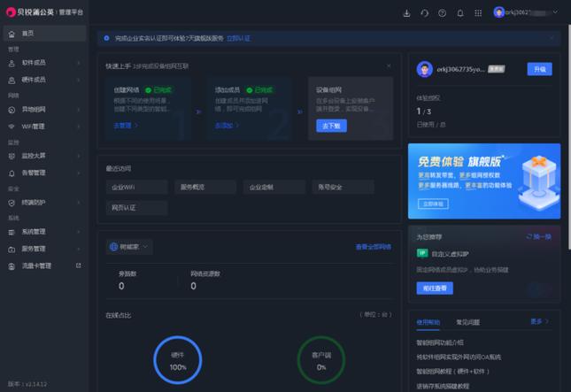Click the WiFi管理 wifi icon in sidebar

point(12,127)
